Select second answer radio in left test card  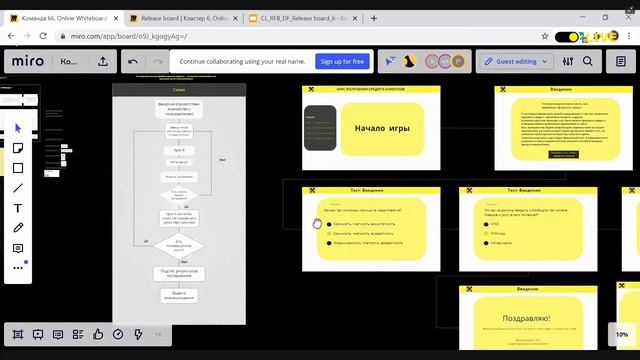click(x=329, y=233)
